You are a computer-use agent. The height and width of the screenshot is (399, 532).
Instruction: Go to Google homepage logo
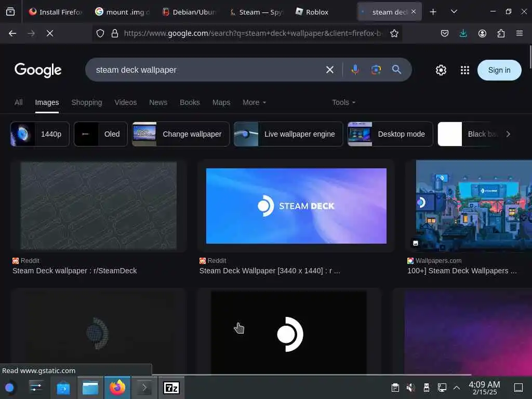coord(38,70)
